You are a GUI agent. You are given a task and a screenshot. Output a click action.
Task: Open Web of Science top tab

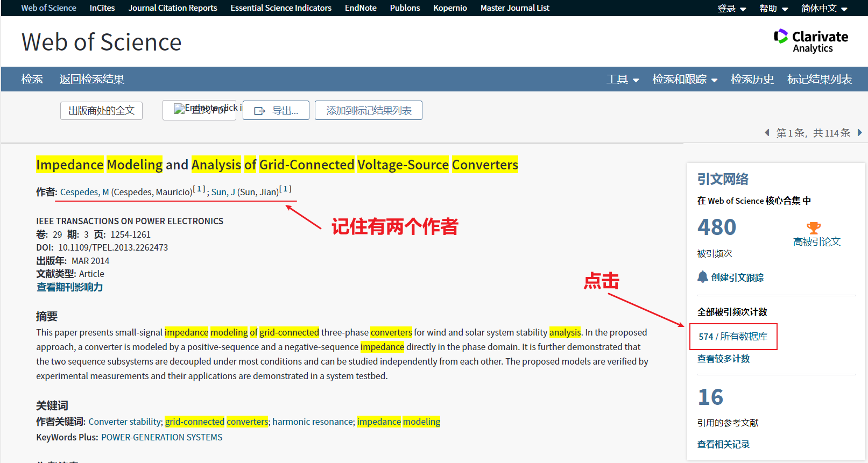tap(48, 8)
